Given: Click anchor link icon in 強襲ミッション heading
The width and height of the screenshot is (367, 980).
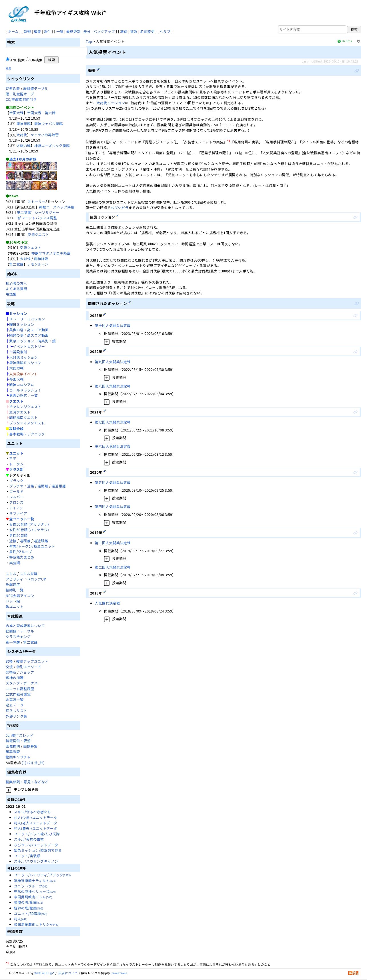Looking at the screenshot, I should click(355, 217).
